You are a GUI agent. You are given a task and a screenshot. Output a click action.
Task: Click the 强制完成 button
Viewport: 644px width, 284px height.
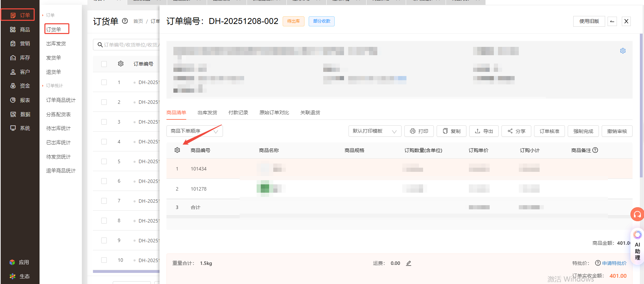point(583,131)
